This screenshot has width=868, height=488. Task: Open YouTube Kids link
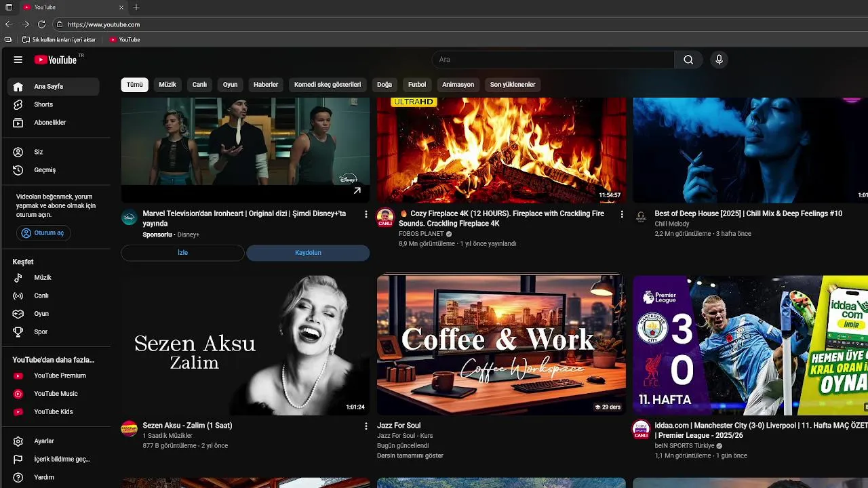tap(54, 411)
